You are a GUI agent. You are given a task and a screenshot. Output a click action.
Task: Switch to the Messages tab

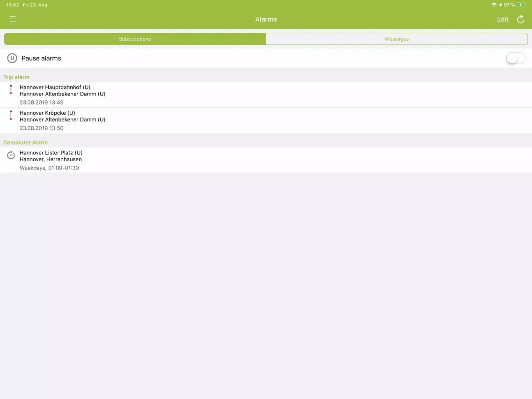397,39
